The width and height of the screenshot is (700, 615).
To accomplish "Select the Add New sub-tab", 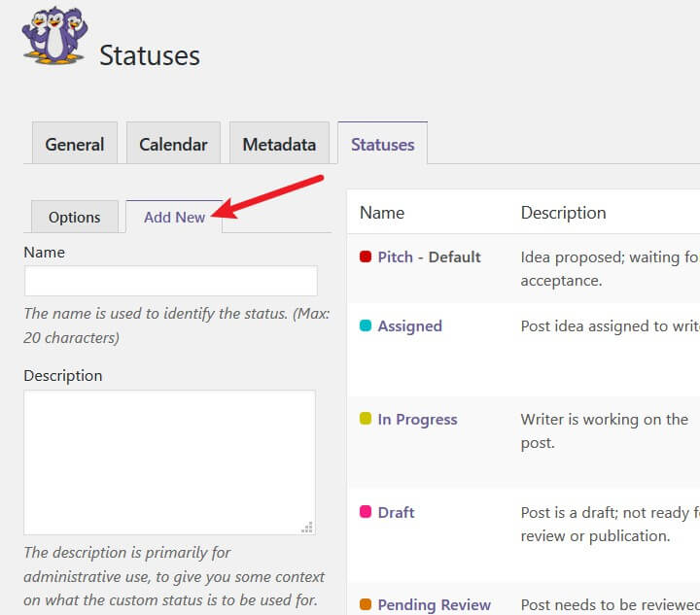I will coord(174,217).
